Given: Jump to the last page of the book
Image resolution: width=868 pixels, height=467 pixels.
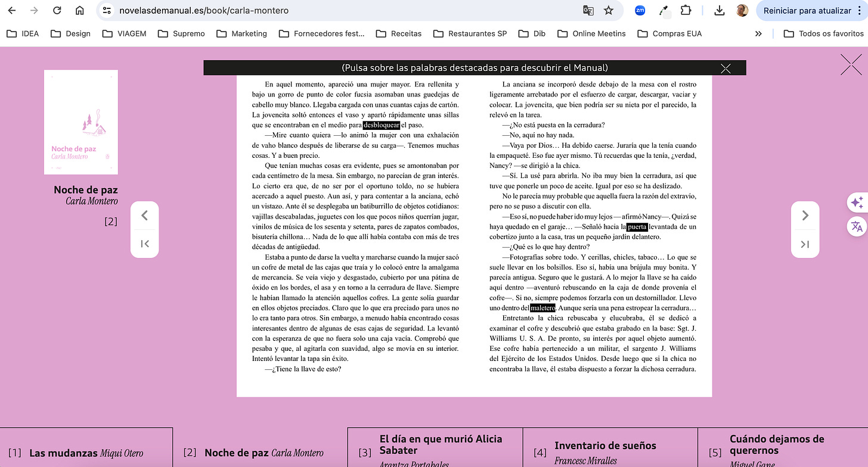Looking at the screenshot, I should (x=805, y=243).
